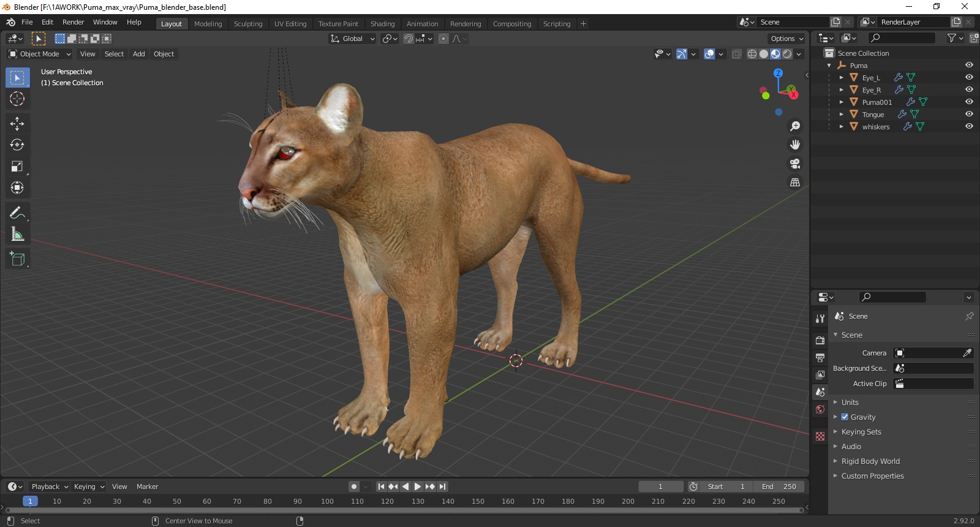Switch to rendered viewport shading
980x527 pixels.
tap(787, 54)
